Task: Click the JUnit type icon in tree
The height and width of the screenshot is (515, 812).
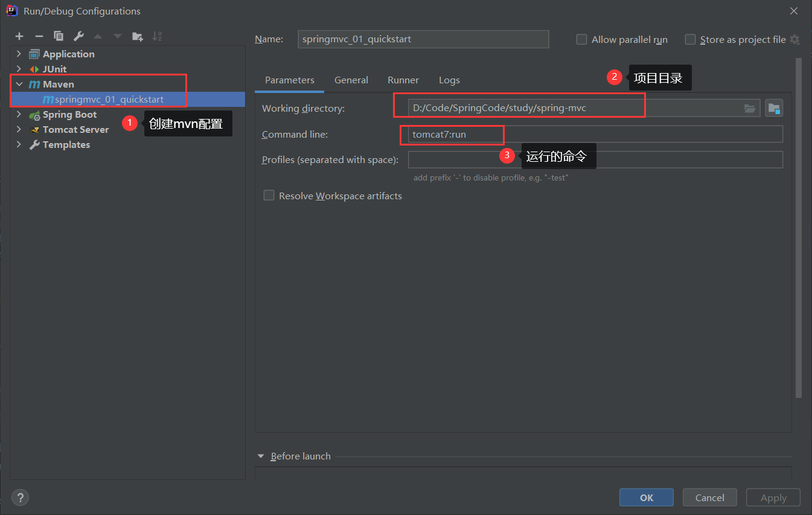Action: (34, 69)
